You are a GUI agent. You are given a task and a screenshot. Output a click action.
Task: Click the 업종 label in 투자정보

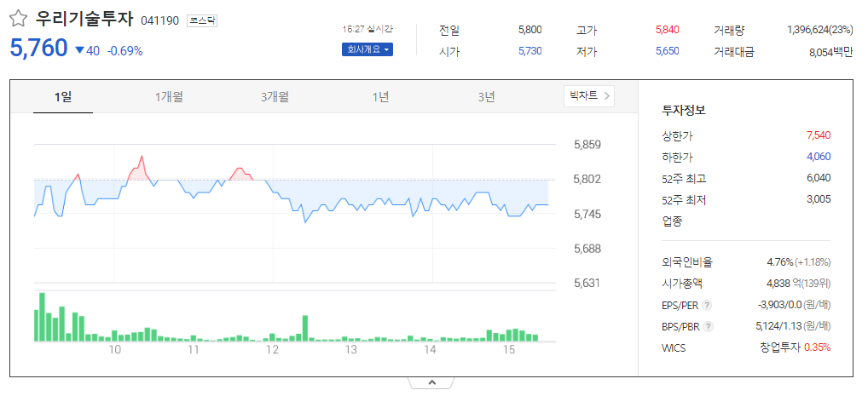point(673,221)
